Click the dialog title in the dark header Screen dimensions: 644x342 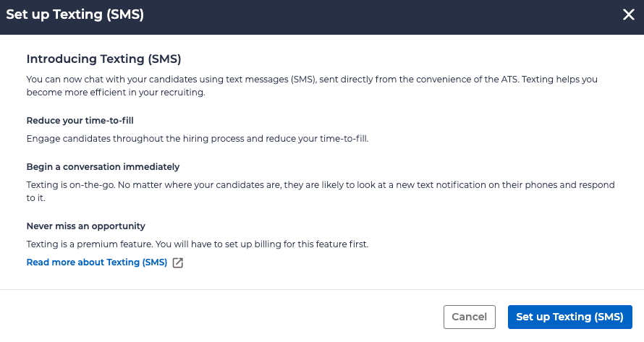coord(75,15)
